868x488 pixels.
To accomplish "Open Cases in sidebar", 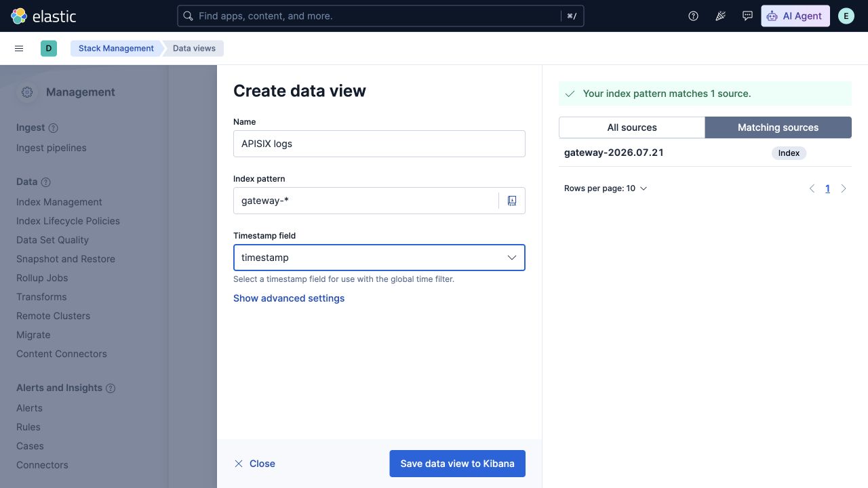I will [30, 446].
